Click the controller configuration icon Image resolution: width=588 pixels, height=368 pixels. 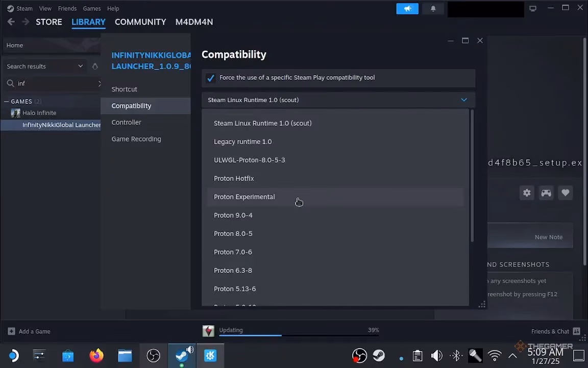[546, 193]
